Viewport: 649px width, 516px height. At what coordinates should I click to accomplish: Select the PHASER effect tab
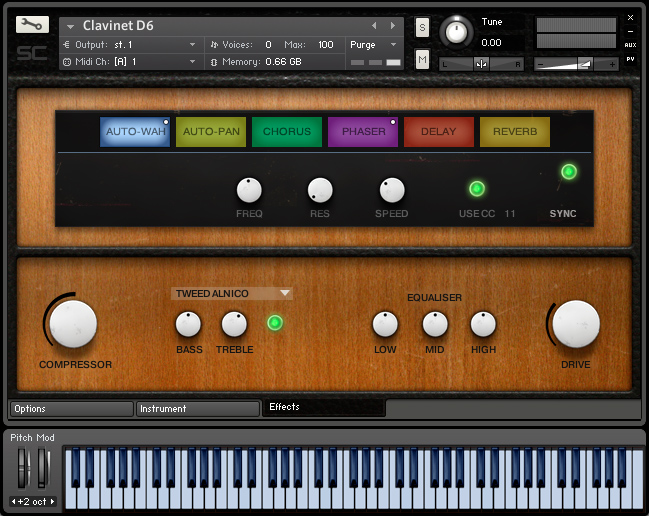point(363,132)
